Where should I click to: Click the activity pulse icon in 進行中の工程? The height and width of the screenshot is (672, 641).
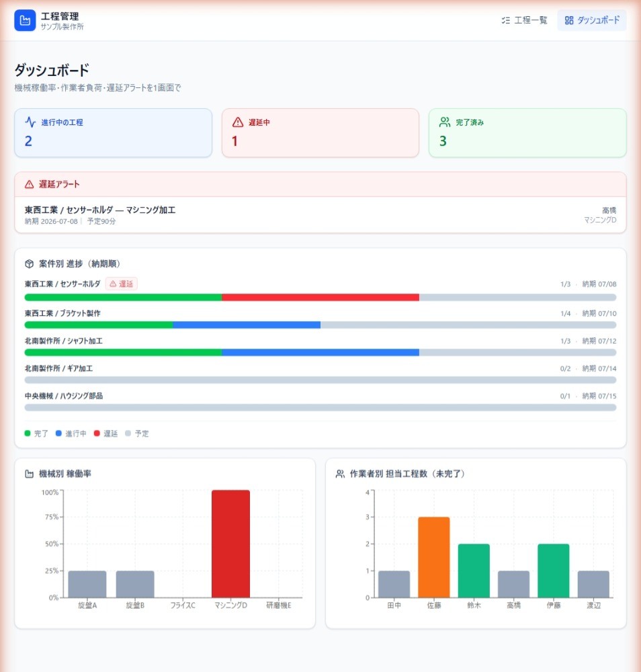click(x=30, y=122)
